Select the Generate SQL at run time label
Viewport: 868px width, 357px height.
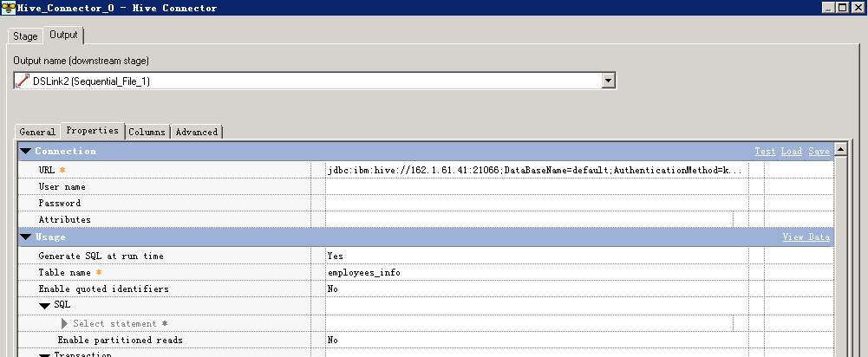(x=101, y=256)
